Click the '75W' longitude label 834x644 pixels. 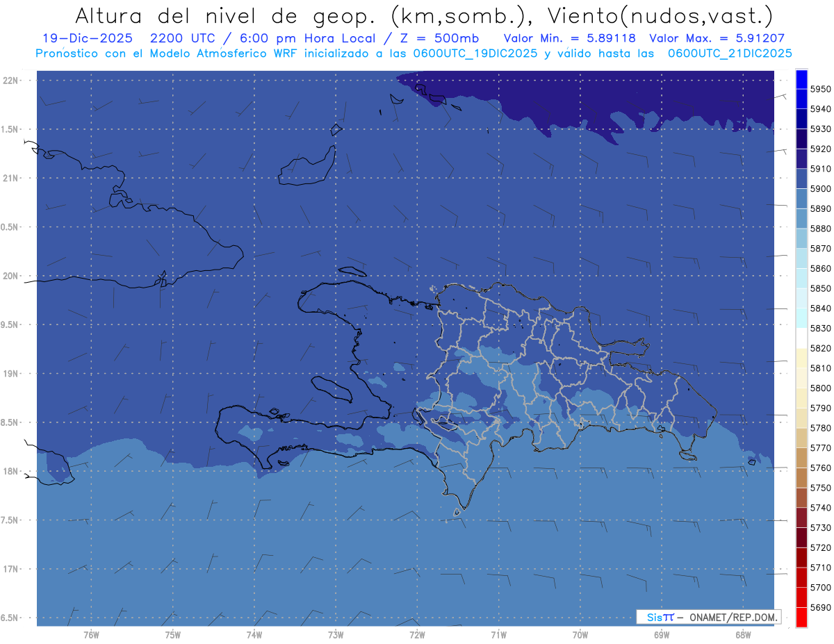(173, 635)
